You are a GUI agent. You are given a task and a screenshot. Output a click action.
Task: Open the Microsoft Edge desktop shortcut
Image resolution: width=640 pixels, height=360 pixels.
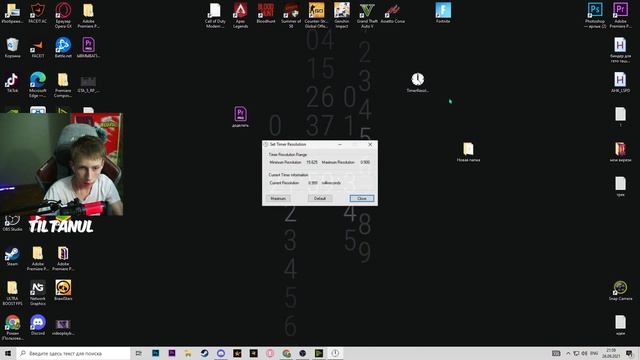click(x=38, y=84)
